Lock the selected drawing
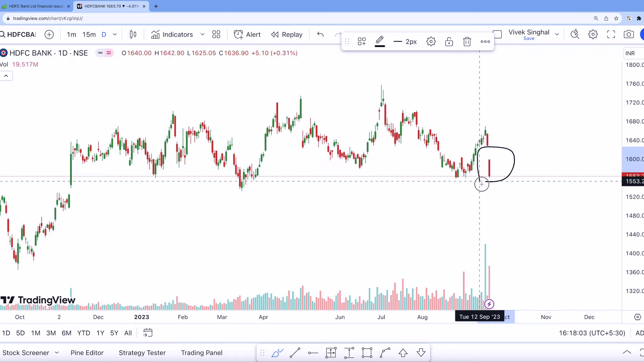Viewport: 644px width, 362px height. [x=449, y=42]
